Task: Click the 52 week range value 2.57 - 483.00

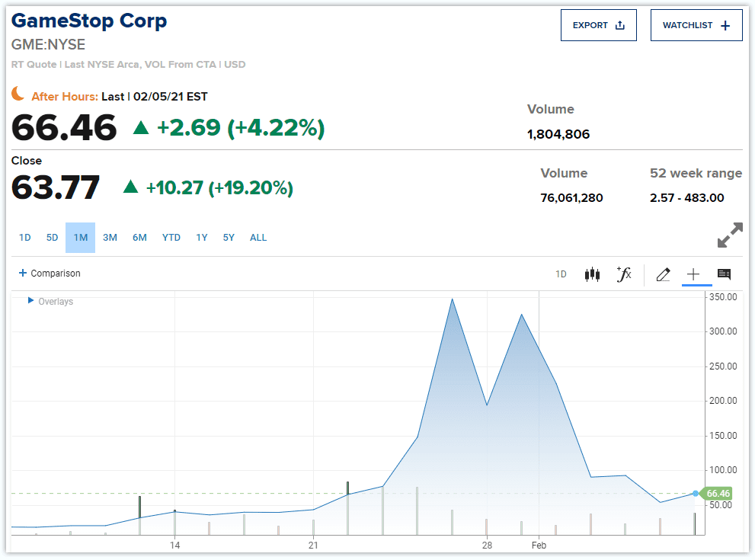Action: tap(686, 198)
